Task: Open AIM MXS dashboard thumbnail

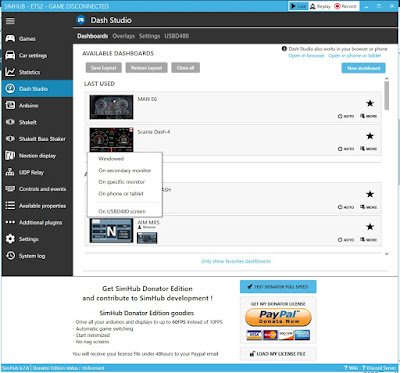Action: [x=111, y=230]
